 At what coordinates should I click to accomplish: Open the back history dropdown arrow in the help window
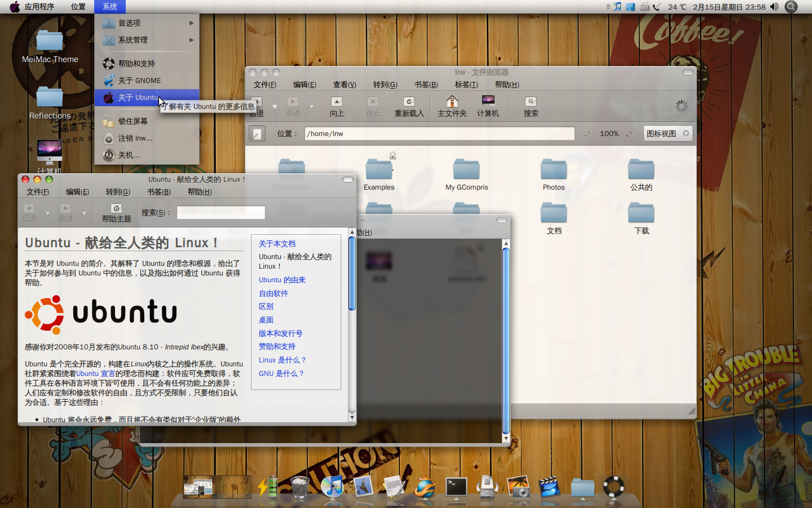click(47, 213)
